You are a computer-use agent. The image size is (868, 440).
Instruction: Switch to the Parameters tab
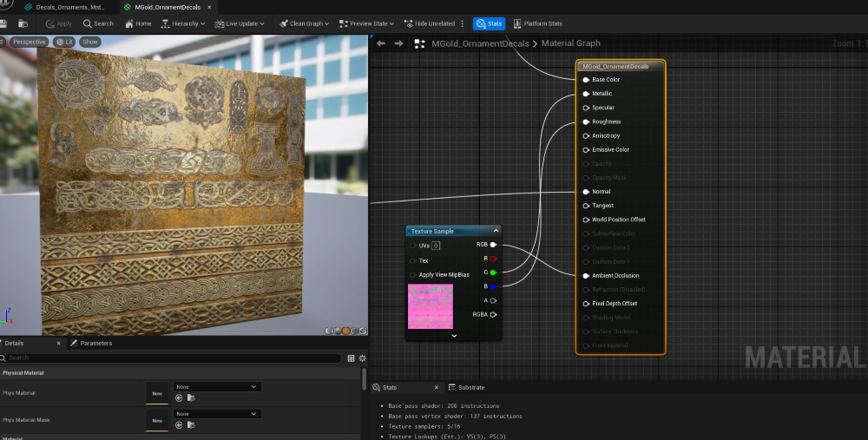click(95, 343)
